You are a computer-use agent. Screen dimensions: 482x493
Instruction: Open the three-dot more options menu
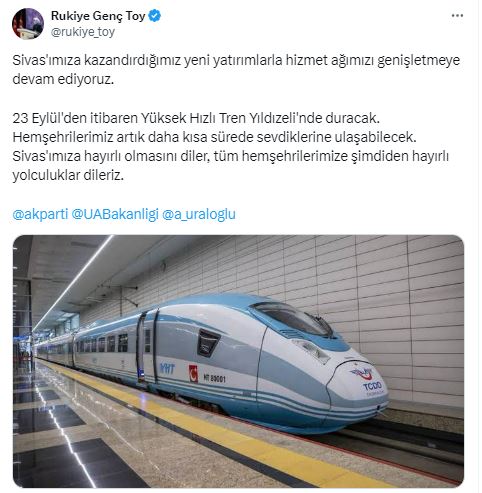457,16
